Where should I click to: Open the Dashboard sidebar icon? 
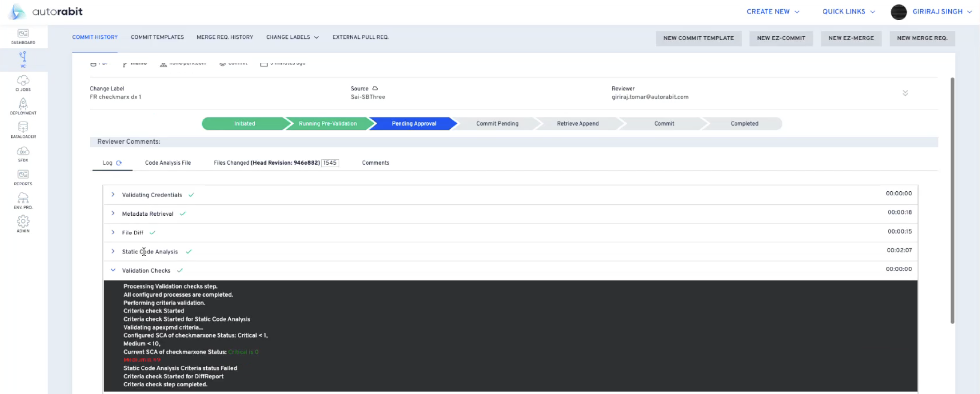coord(23,37)
